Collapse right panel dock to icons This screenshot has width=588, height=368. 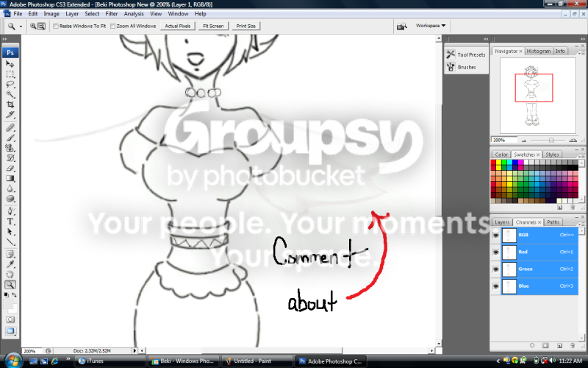[x=582, y=39]
